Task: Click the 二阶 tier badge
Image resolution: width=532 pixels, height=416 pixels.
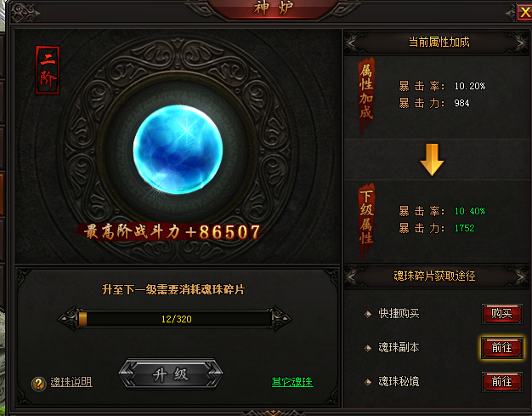Action: pyautogui.click(x=48, y=71)
